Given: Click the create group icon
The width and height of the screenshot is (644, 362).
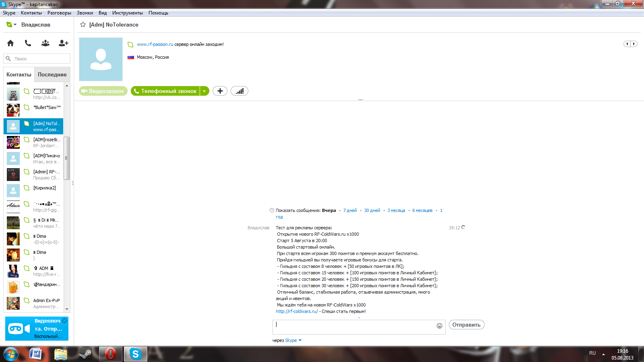Looking at the screenshot, I should click(x=45, y=43).
